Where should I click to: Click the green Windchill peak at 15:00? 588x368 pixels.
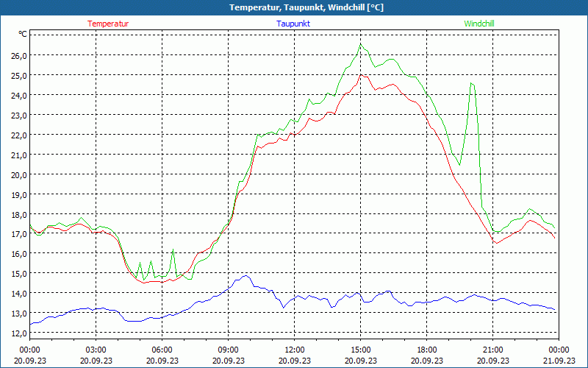pos(360,44)
